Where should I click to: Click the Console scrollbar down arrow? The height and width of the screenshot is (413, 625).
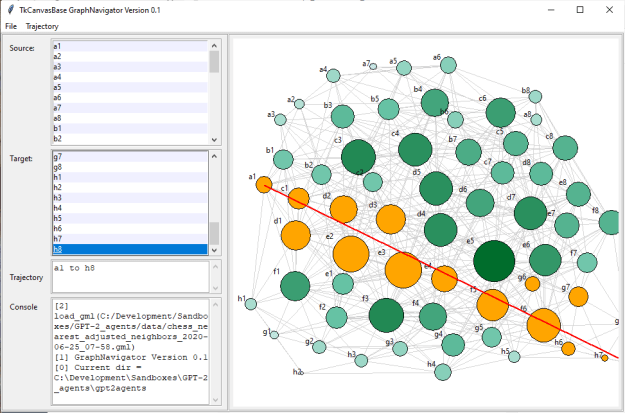[x=214, y=400]
